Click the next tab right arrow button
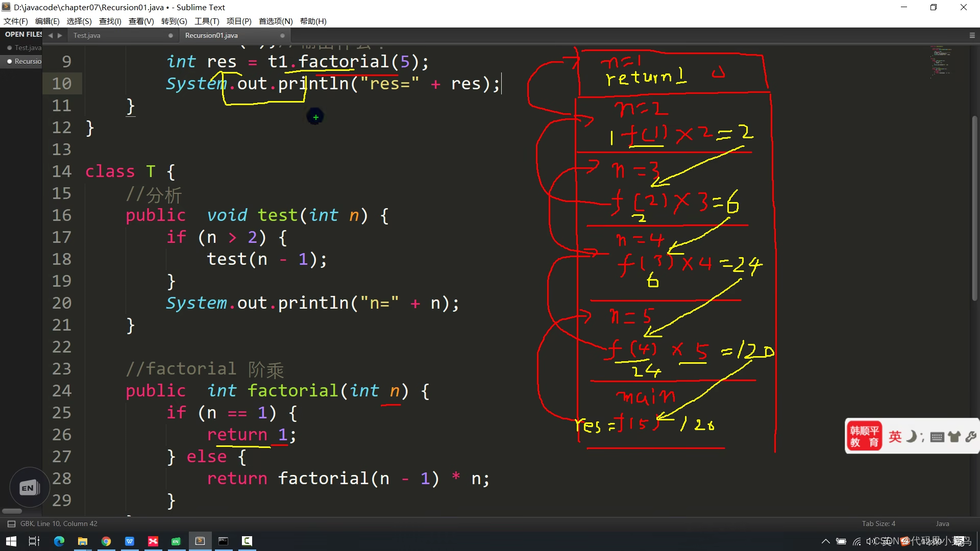 pyautogui.click(x=60, y=35)
